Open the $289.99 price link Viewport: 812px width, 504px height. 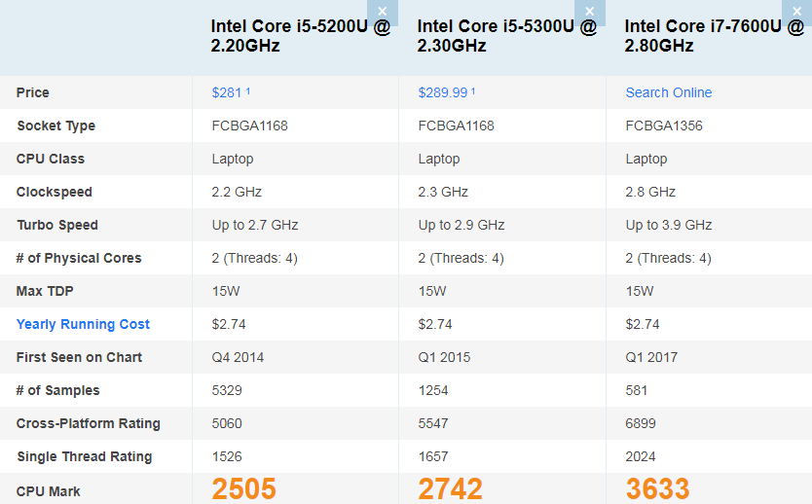[x=444, y=92]
